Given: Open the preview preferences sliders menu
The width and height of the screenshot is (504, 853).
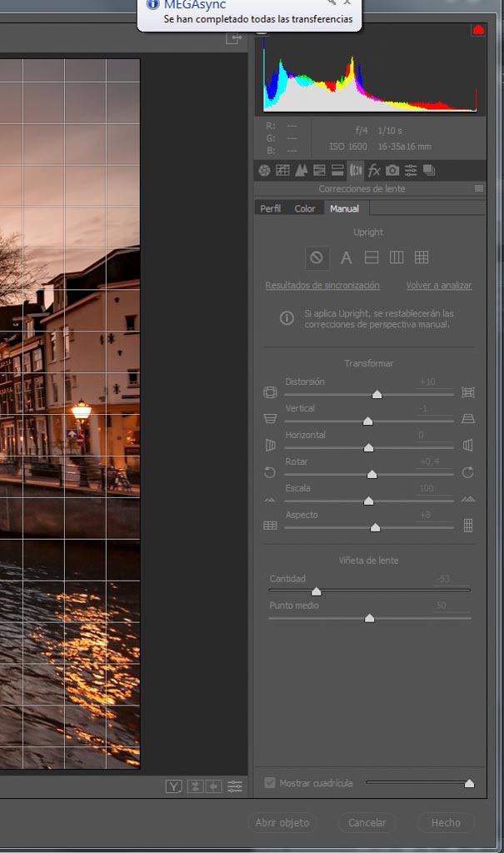Looking at the screenshot, I should [236, 786].
